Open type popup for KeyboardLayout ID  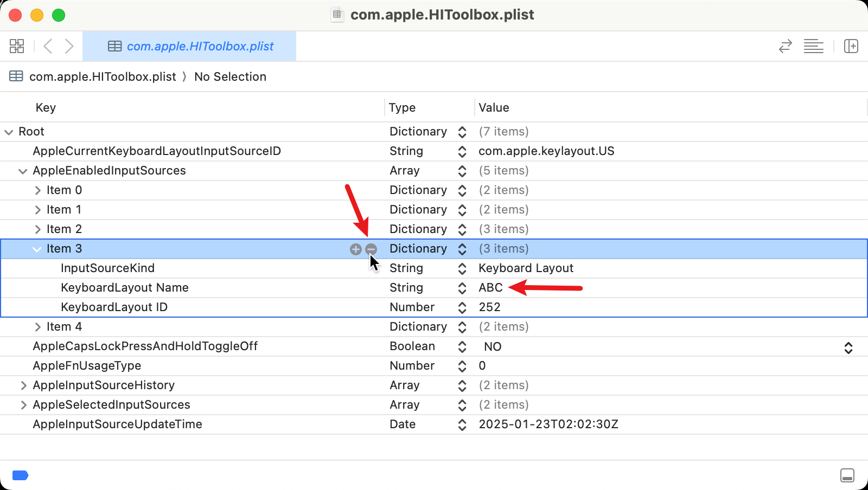click(462, 307)
